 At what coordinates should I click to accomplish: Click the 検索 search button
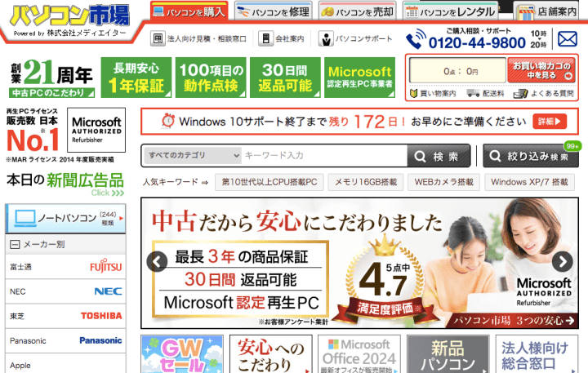(439, 156)
